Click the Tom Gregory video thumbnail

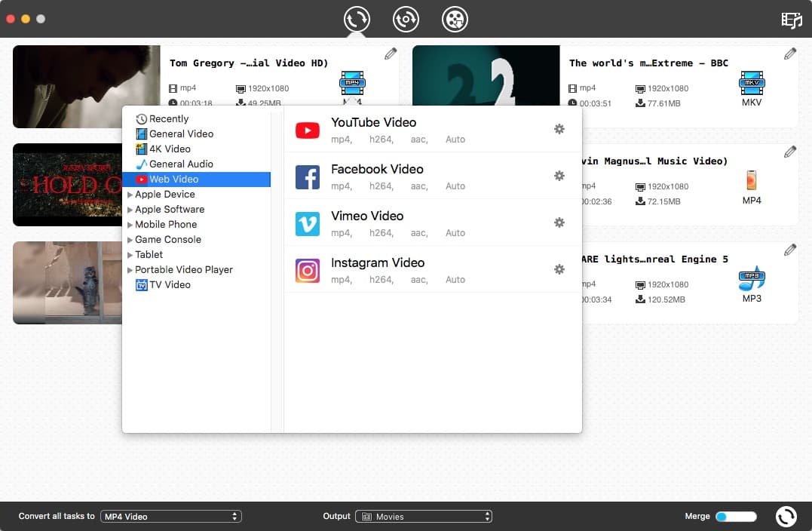[x=87, y=87]
